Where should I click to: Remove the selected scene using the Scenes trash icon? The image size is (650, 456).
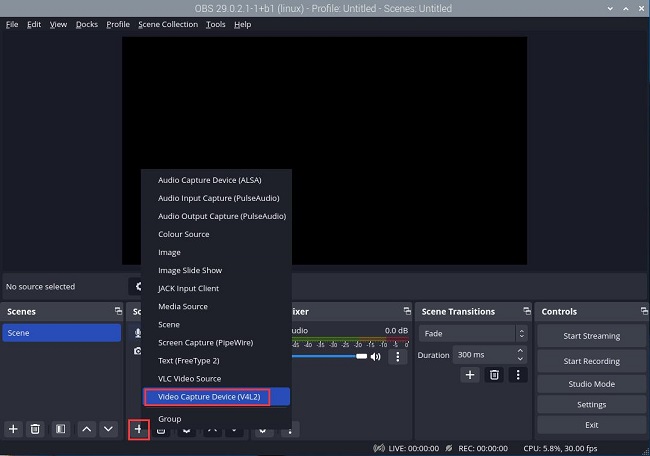35,429
